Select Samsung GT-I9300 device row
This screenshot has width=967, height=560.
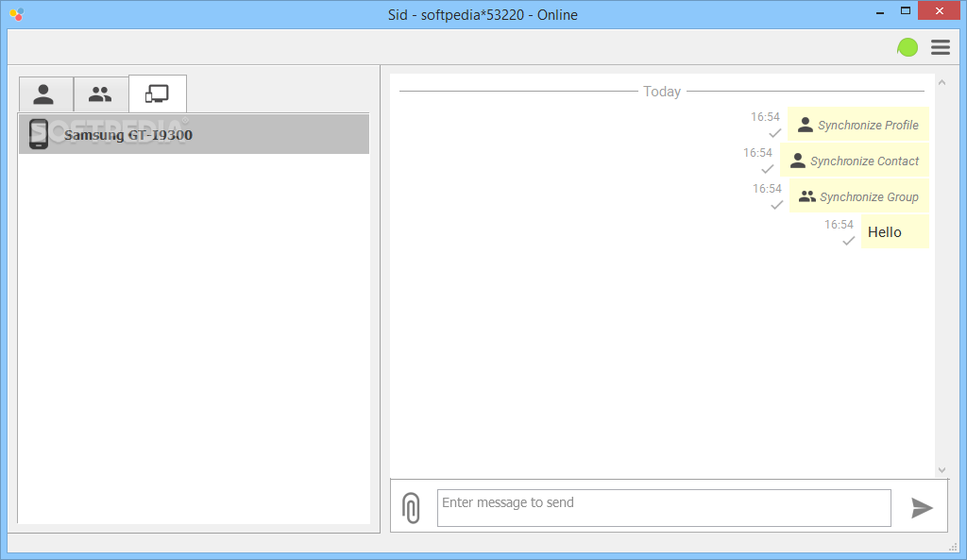pyautogui.click(x=195, y=134)
